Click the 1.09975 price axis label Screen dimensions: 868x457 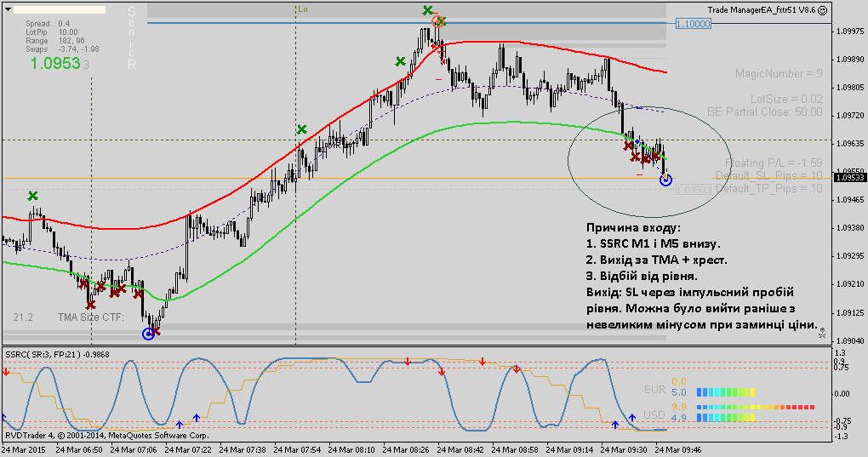(850, 31)
